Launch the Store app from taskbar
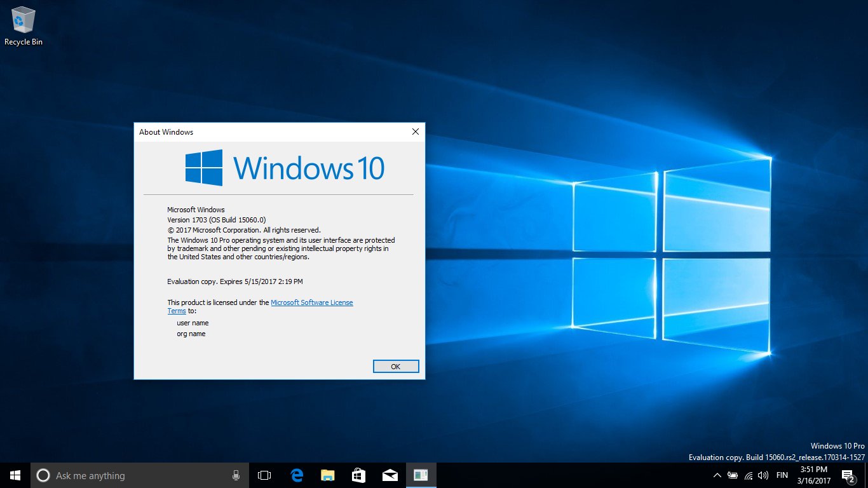 click(358, 475)
